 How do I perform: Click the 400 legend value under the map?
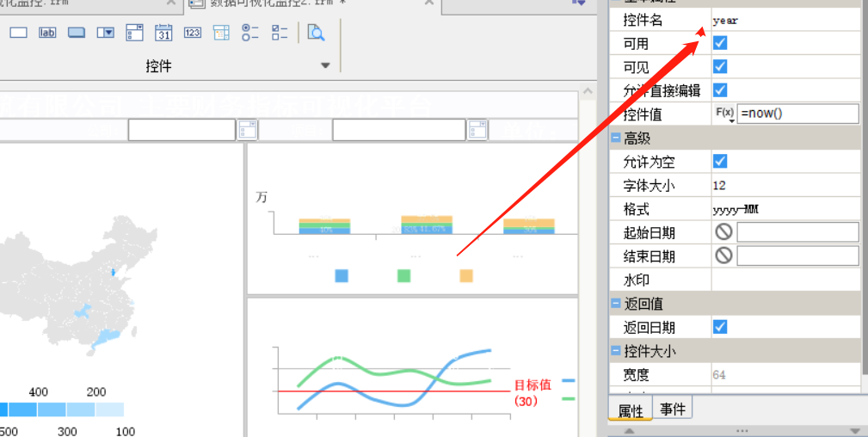tap(38, 392)
